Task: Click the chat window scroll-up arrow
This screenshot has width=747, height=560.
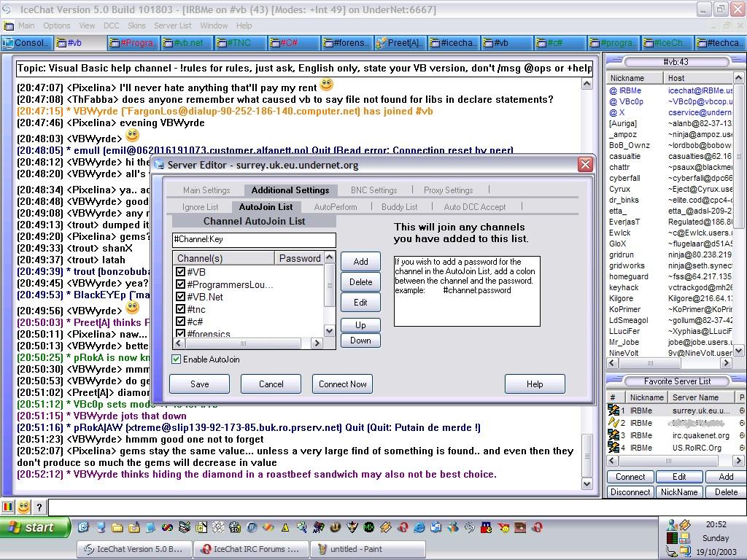Action: [587, 85]
